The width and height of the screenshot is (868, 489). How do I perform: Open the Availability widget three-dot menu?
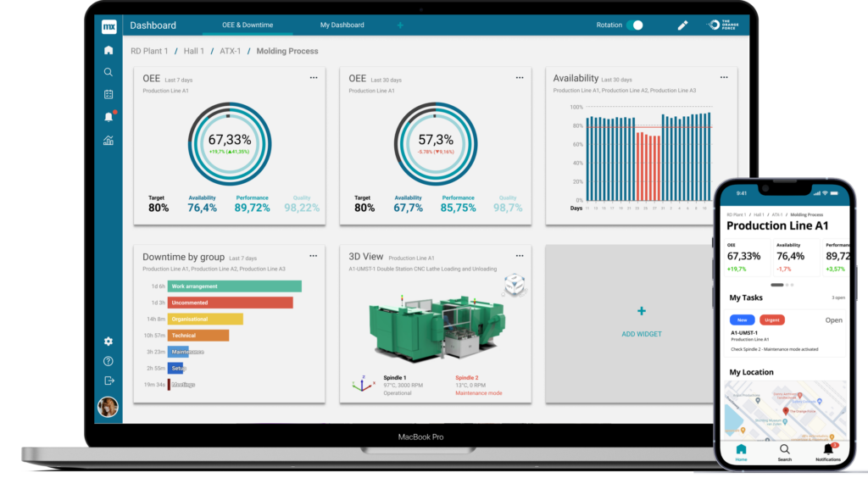723,77
